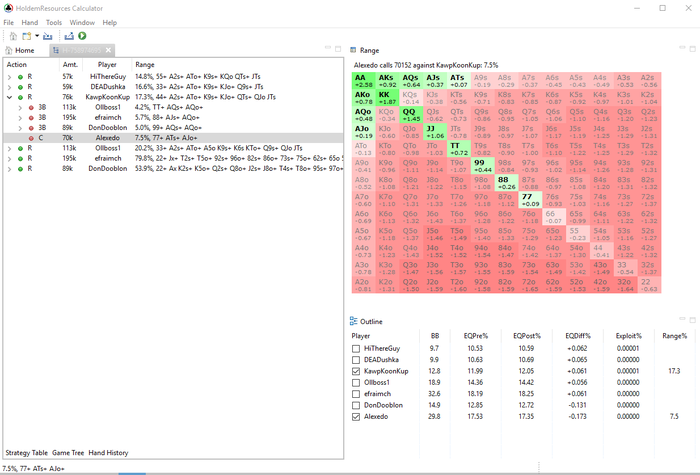Switch to the Home tab
The image size is (700, 475).
click(20, 50)
